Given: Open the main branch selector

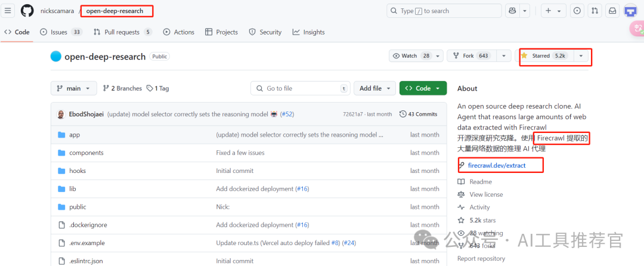Looking at the screenshot, I should pos(74,88).
